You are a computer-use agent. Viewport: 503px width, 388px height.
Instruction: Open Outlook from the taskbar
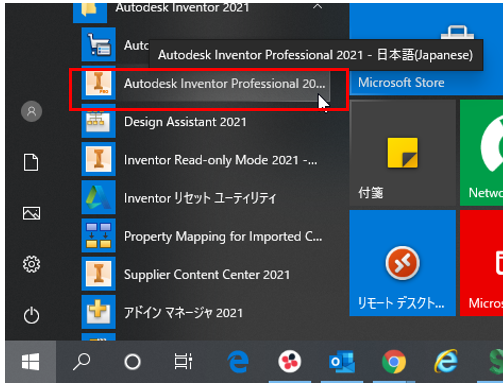click(342, 362)
